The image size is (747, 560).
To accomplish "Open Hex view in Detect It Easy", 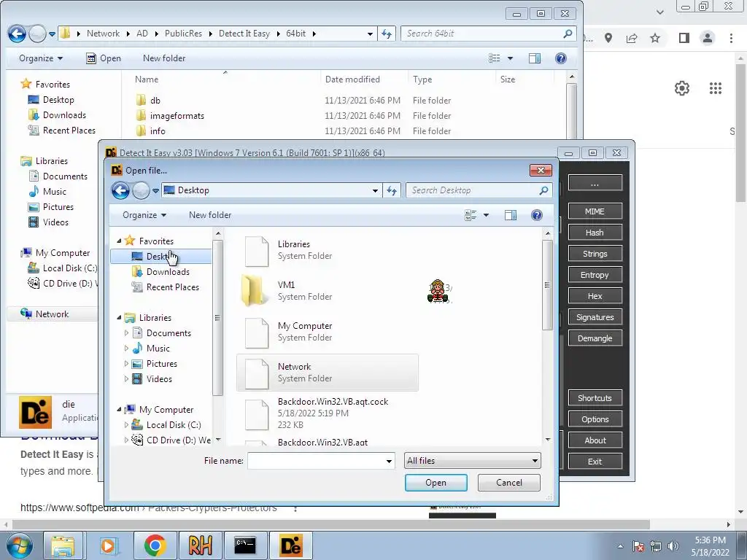I will 595,296.
